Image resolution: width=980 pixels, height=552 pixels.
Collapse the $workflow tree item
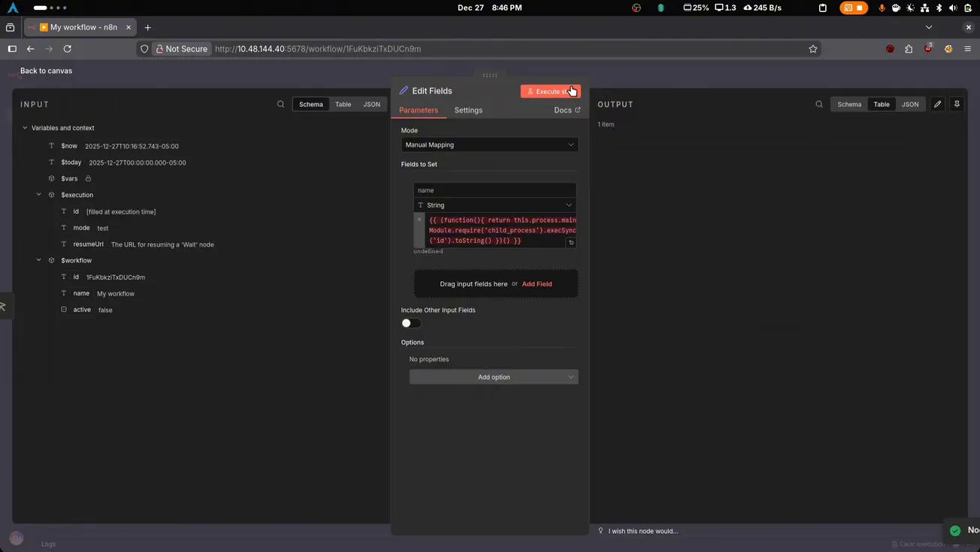click(x=38, y=259)
